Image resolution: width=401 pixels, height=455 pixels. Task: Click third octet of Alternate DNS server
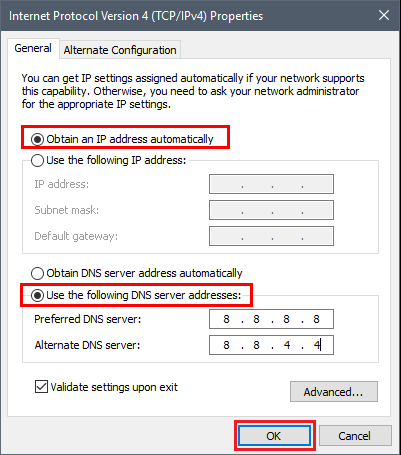pyautogui.click(x=287, y=345)
